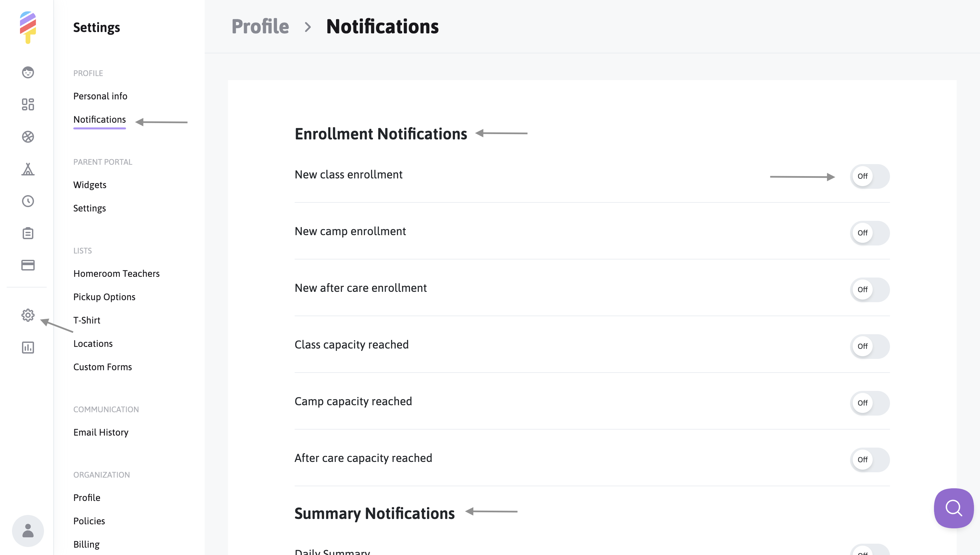Turn on Class capacity reached toggle
This screenshot has width=980, height=555.
[870, 346]
